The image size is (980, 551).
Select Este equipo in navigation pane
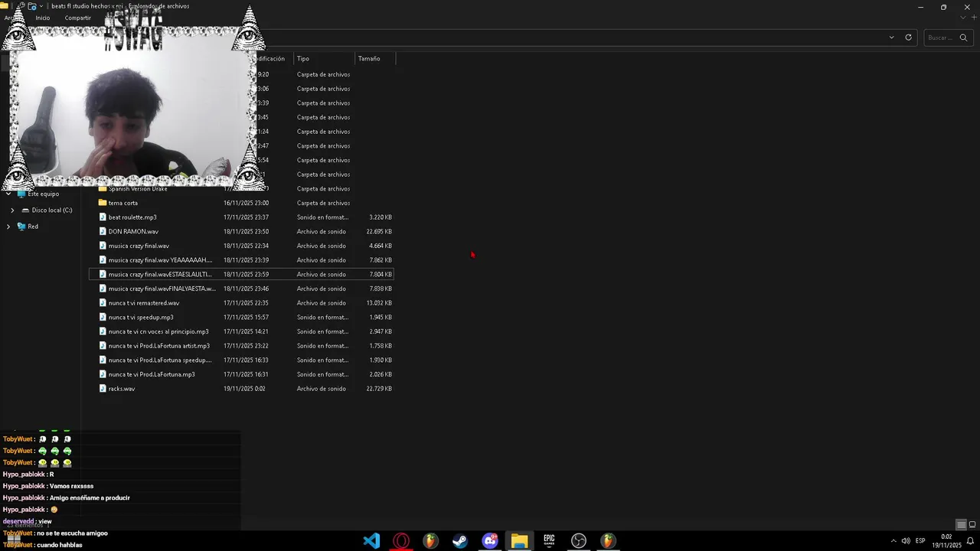43,194
